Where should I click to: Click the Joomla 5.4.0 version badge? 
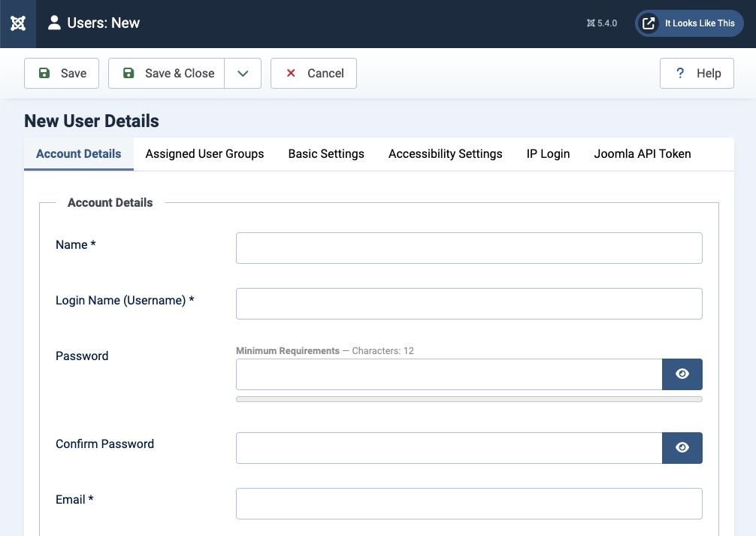602,23
